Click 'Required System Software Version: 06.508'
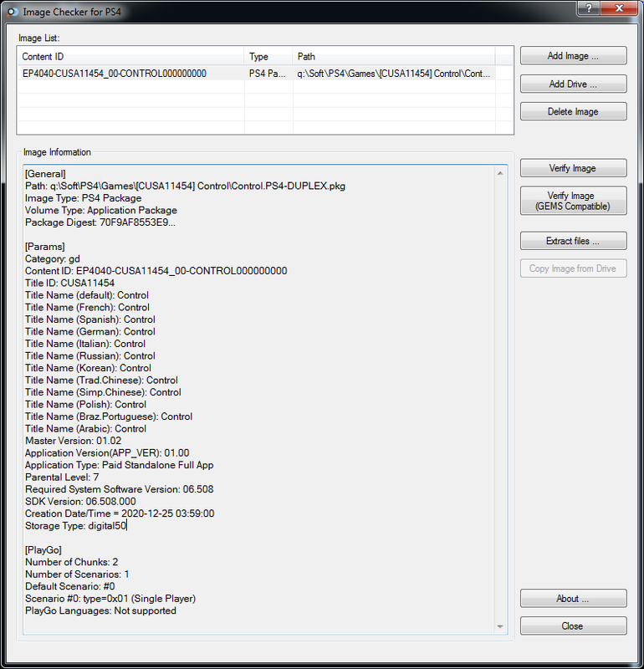Viewport: 644px width, 669px height. point(120,489)
